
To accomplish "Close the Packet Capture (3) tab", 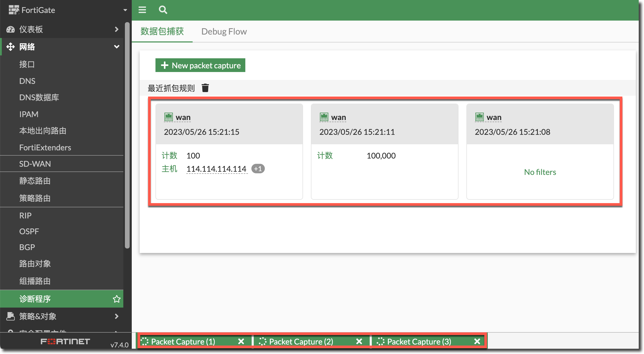I will tap(477, 342).
